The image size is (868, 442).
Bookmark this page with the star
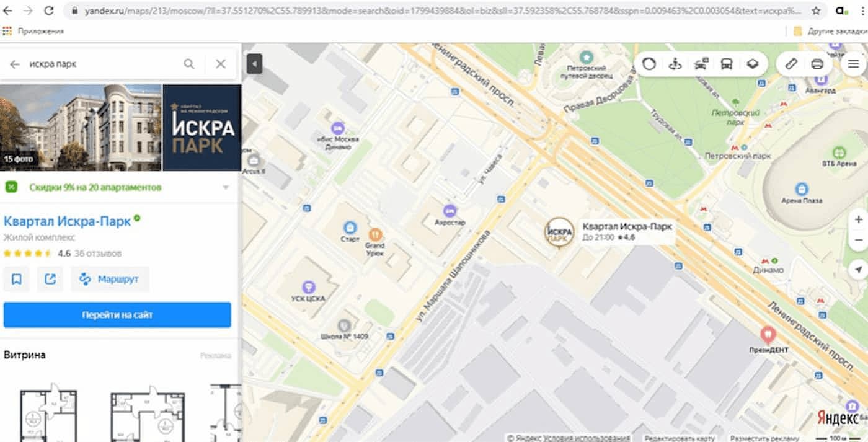pyautogui.click(x=817, y=11)
